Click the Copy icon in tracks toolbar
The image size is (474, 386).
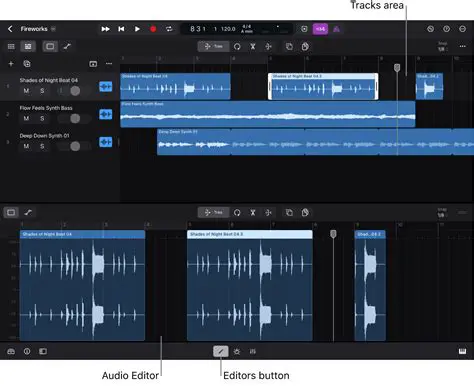tap(289, 46)
